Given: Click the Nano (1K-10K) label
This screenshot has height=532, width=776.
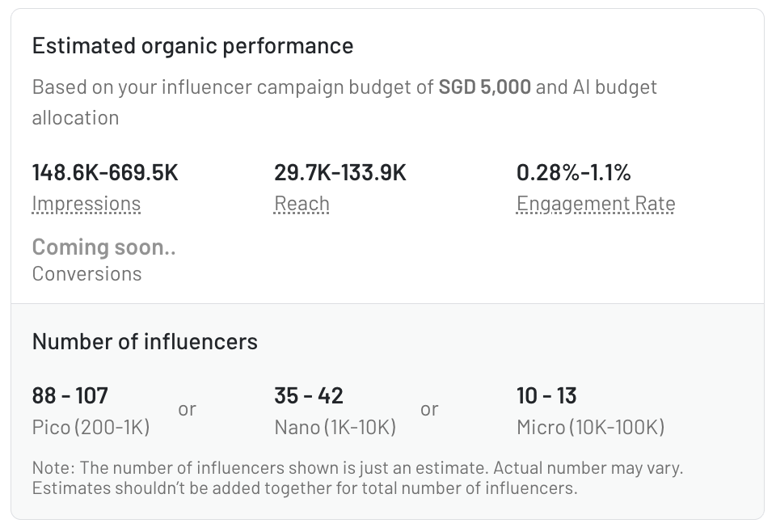Looking at the screenshot, I should coord(335,427).
